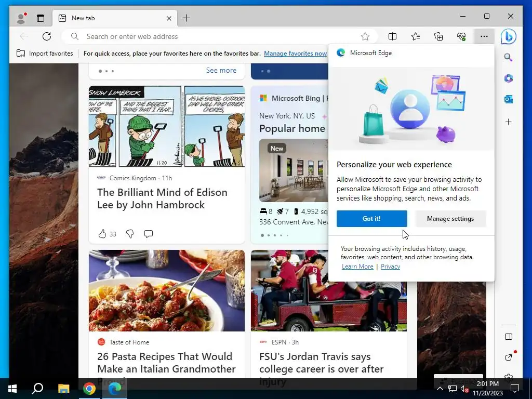Viewport: 532px width, 399px height.
Task: Click the open-in-external-window sidebar icon
Action: point(509,357)
